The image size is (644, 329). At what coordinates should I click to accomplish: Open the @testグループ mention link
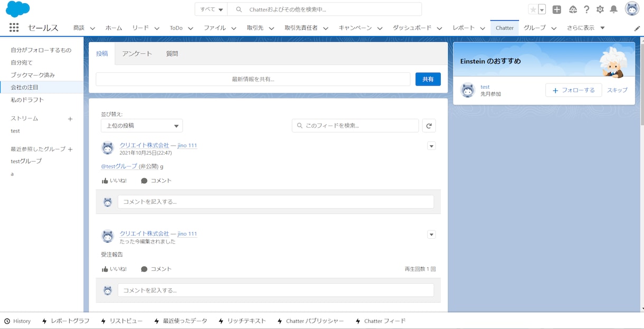pos(119,166)
